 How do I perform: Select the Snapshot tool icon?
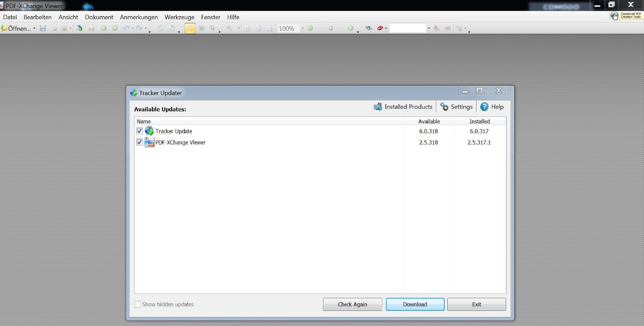(x=201, y=28)
